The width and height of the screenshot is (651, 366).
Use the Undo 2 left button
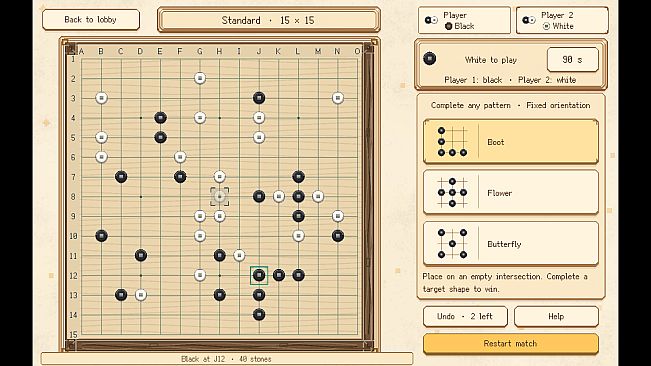pos(465,317)
